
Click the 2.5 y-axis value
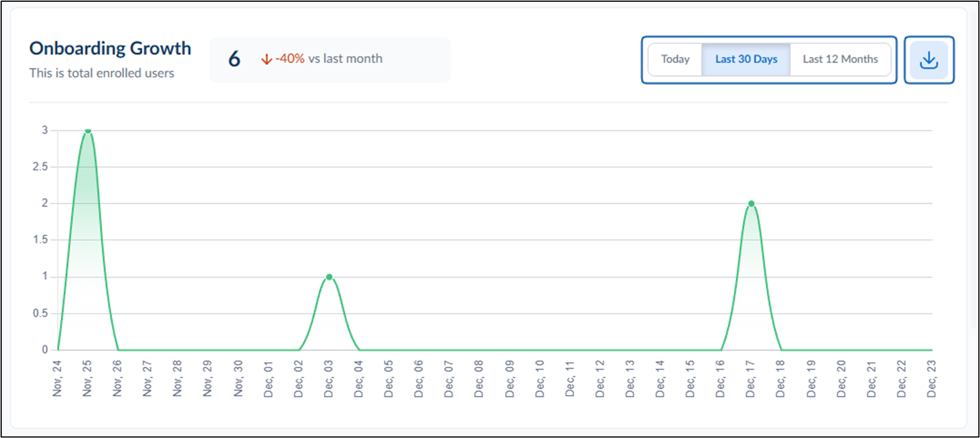tap(40, 167)
